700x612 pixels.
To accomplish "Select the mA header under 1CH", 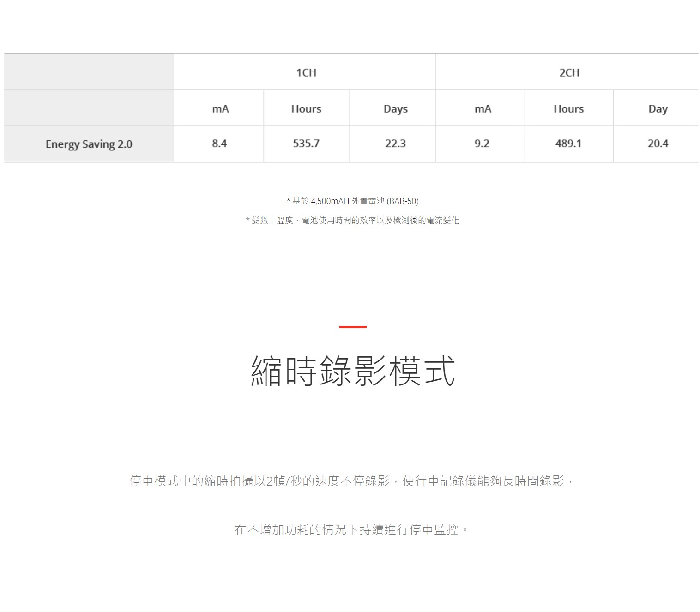I will (220, 109).
